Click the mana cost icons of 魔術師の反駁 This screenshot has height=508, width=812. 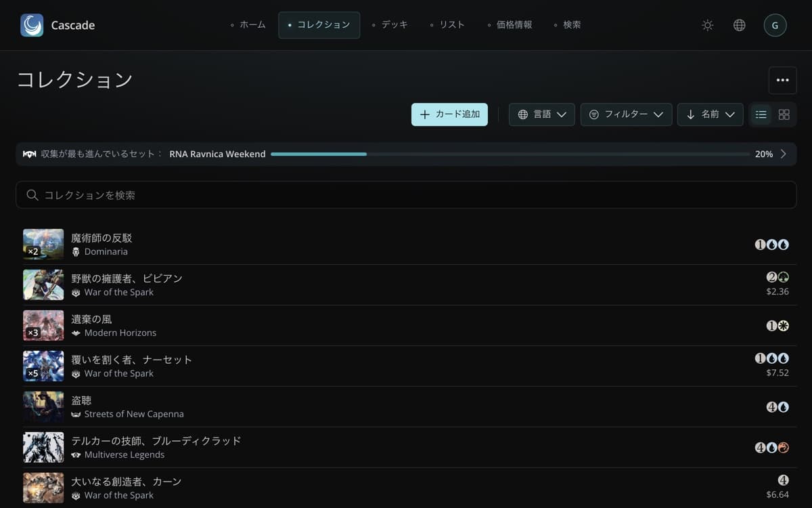[x=772, y=245]
